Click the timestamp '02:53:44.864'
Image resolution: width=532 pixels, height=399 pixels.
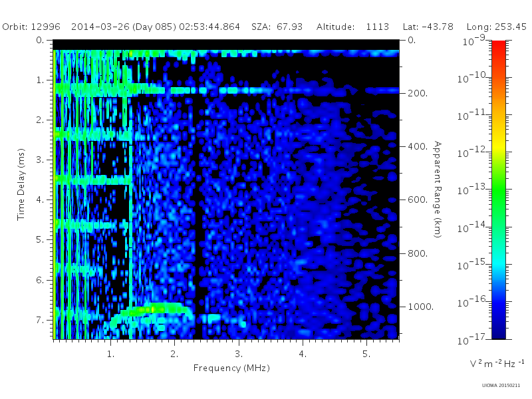coord(209,27)
